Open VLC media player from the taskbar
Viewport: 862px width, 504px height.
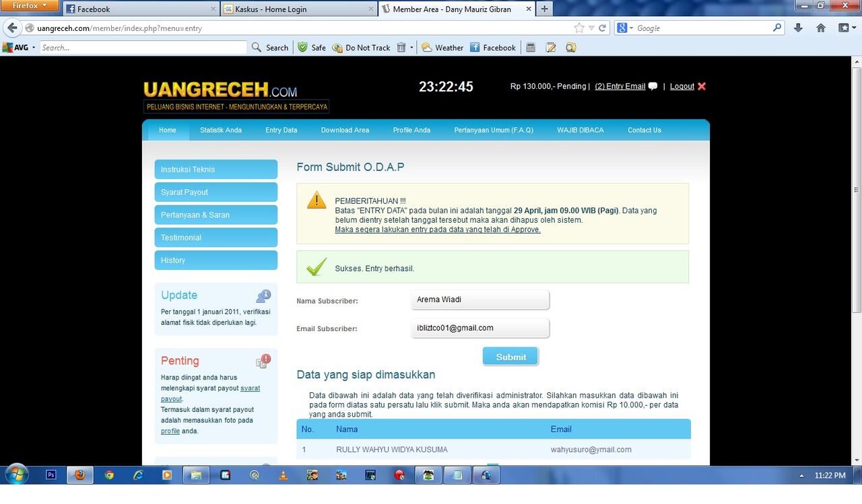click(x=284, y=474)
